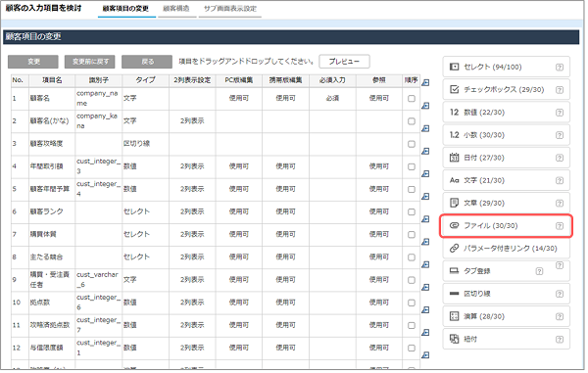The image size is (588, 373).
Task: Tick the 順序 checkbox for 顧客名(かな) row
Action: [412, 121]
